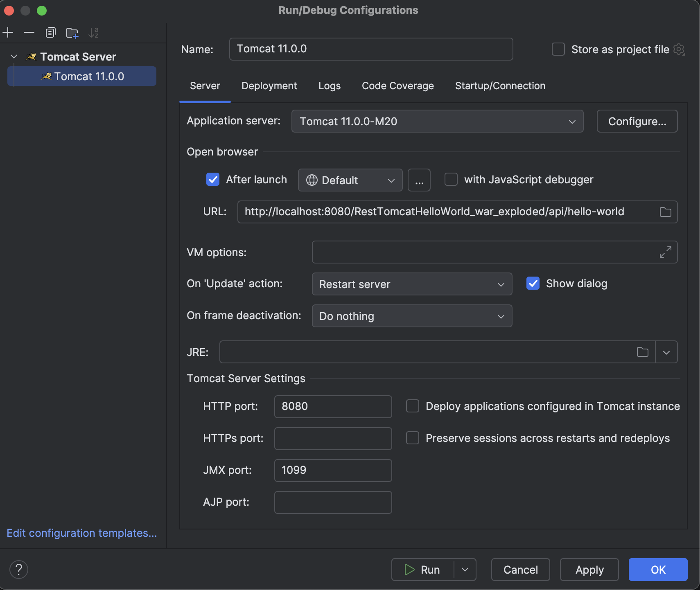Open settings gear next to Store as project file

[x=679, y=49]
